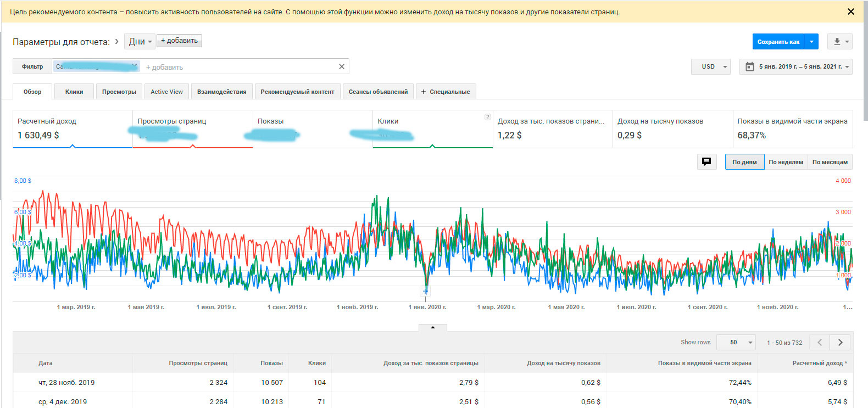This screenshot has width=868, height=408.
Task: Switch chart grouping to По месяцам
Action: [x=830, y=162]
